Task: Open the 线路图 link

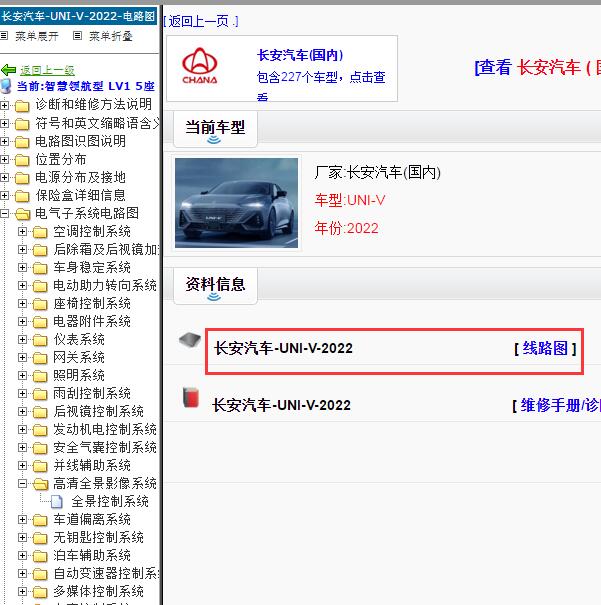Action: [545, 348]
